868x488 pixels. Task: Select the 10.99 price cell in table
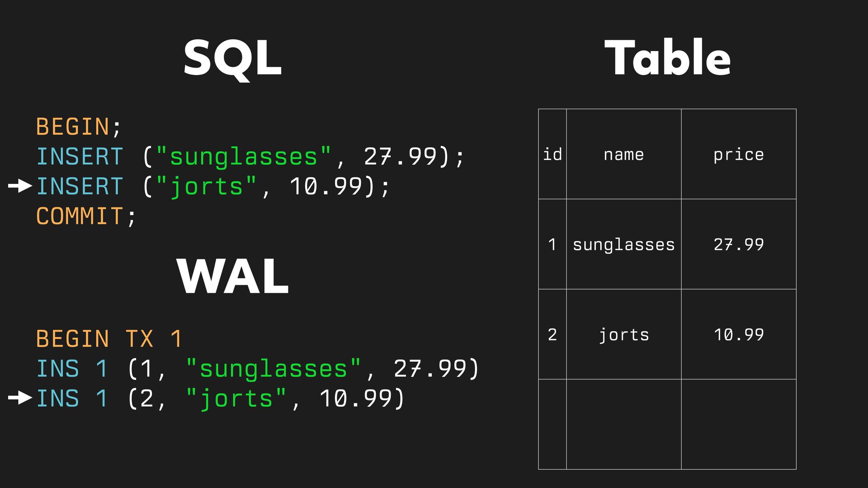[739, 334]
